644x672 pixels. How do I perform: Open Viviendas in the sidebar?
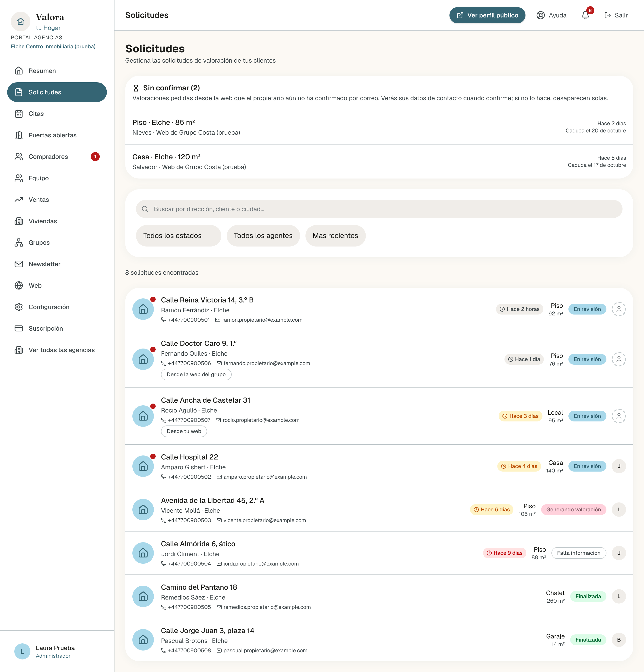(57, 221)
